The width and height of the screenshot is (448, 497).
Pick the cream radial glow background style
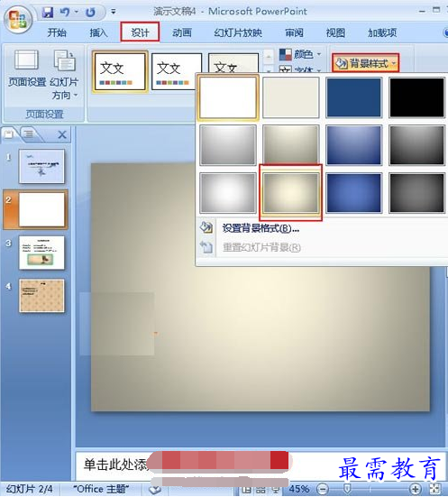pyautogui.click(x=290, y=193)
